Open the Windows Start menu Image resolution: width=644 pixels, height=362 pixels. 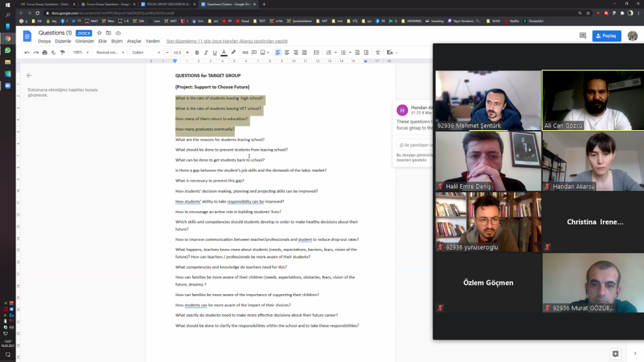point(8,4)
